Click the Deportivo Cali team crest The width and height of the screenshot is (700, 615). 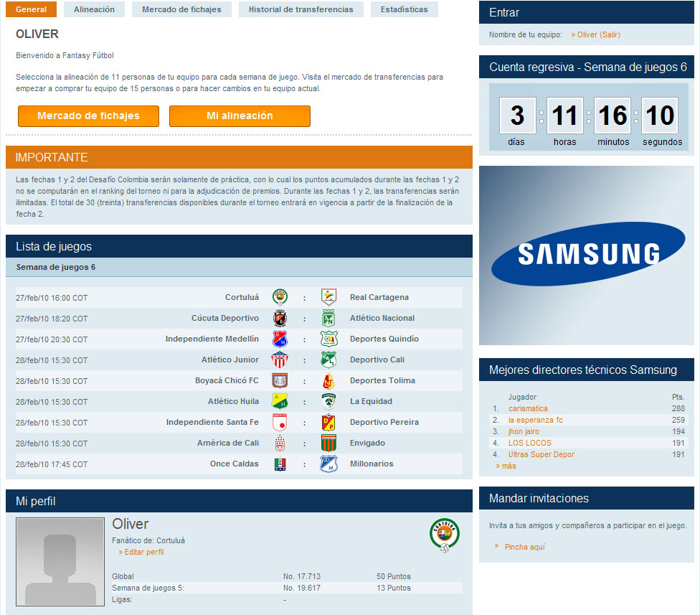click(328, 360)
